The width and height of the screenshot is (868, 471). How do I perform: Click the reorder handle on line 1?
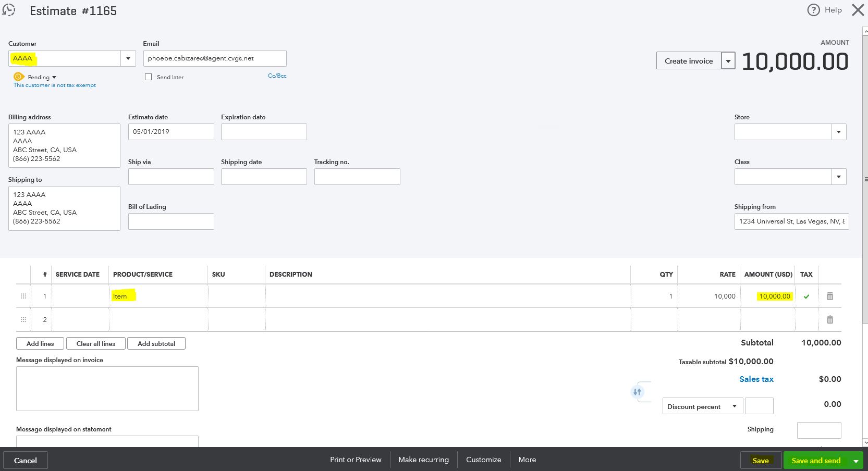(x=23, y=296)
